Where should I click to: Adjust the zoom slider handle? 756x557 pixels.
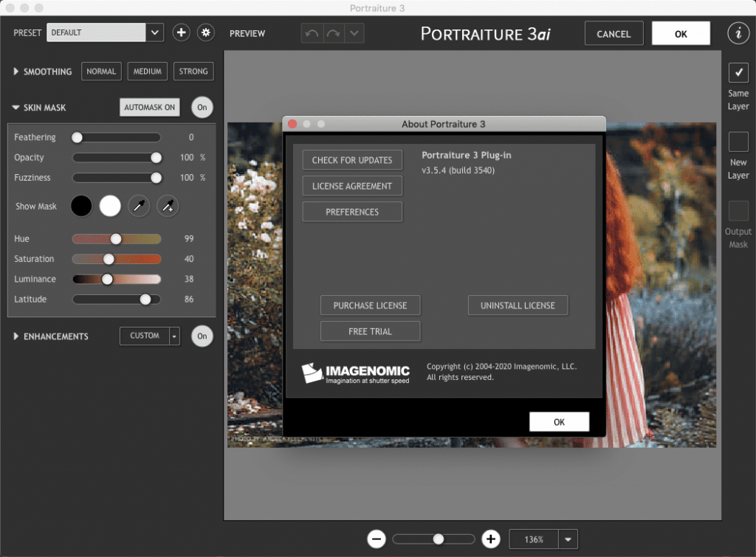(439, 539)
